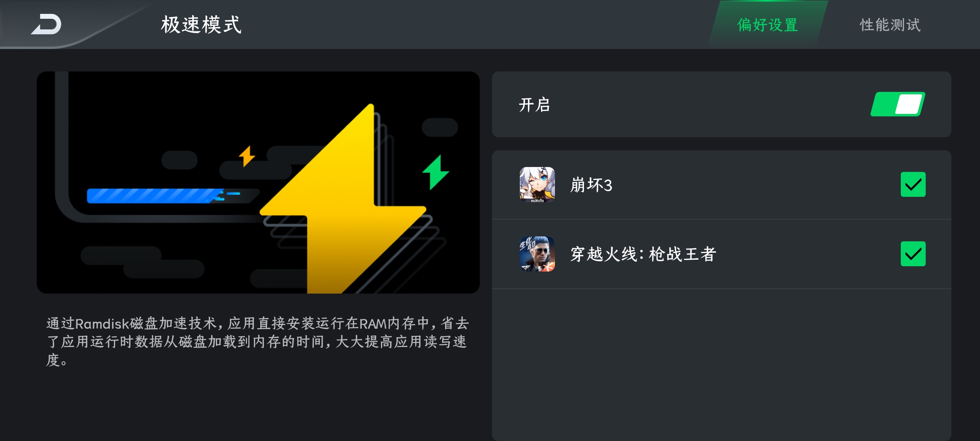Tap the small orange lightning bolt
980x441 pixels.
click(247, 156)
